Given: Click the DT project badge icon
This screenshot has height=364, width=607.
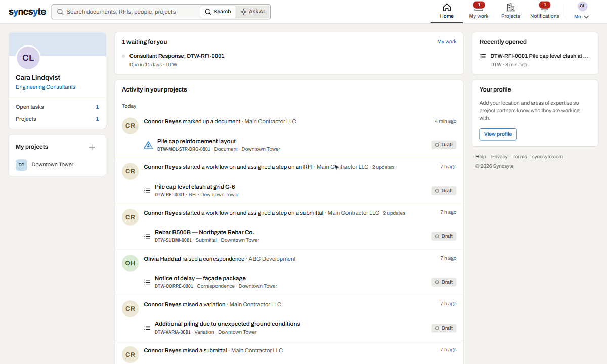Looking at the screenshot, I should point(22,165).
